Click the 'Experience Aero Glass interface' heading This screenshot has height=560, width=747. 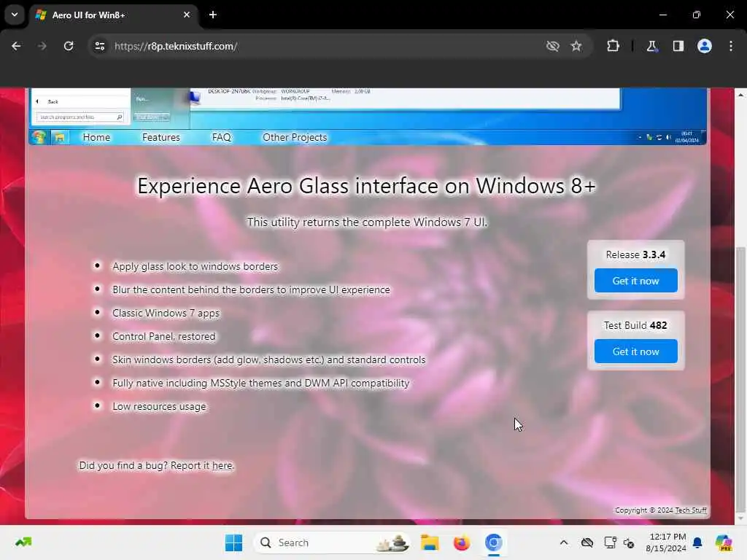(x=366, y=186)
